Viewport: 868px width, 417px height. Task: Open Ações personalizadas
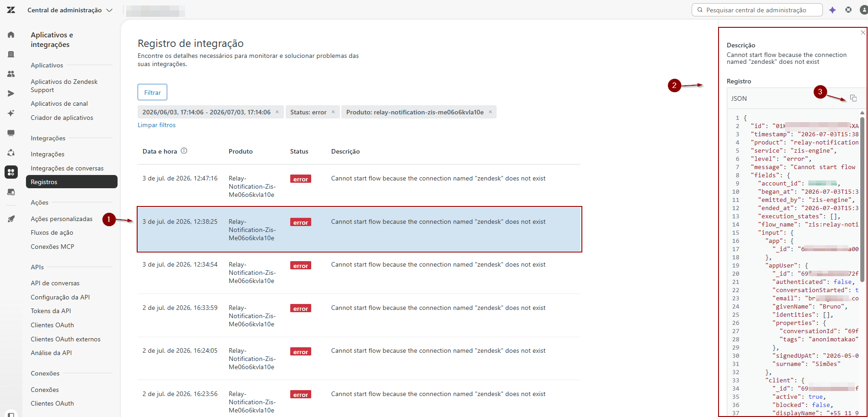[62, 219]
